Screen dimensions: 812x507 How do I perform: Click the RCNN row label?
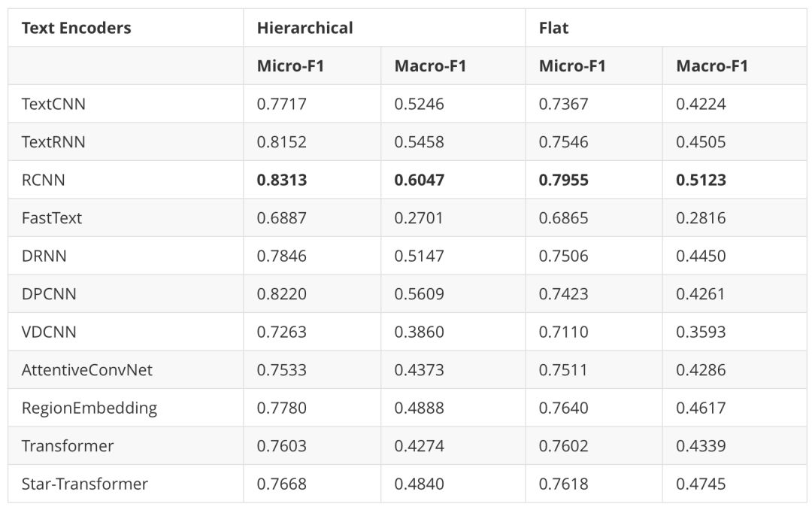click(44, 180)
